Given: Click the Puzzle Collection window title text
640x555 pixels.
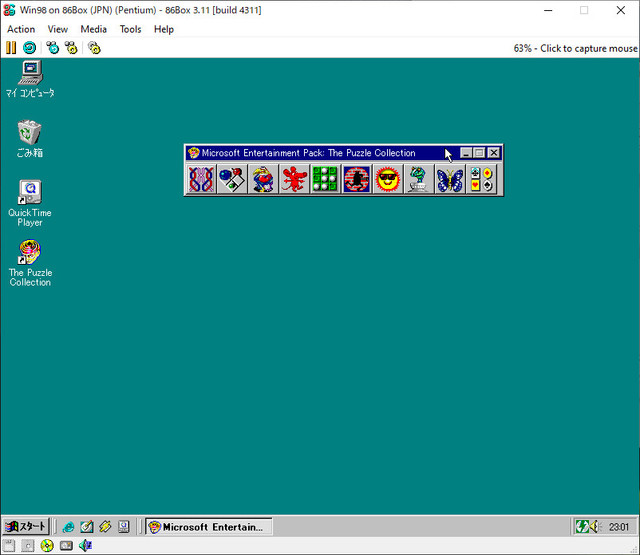Looking at the screenshot, I should click(x=309, y=153).
